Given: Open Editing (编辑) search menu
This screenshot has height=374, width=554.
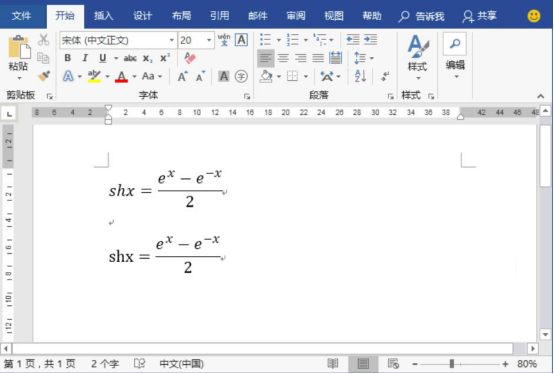Looking at the screenshot, I should (x=455, y=56).
